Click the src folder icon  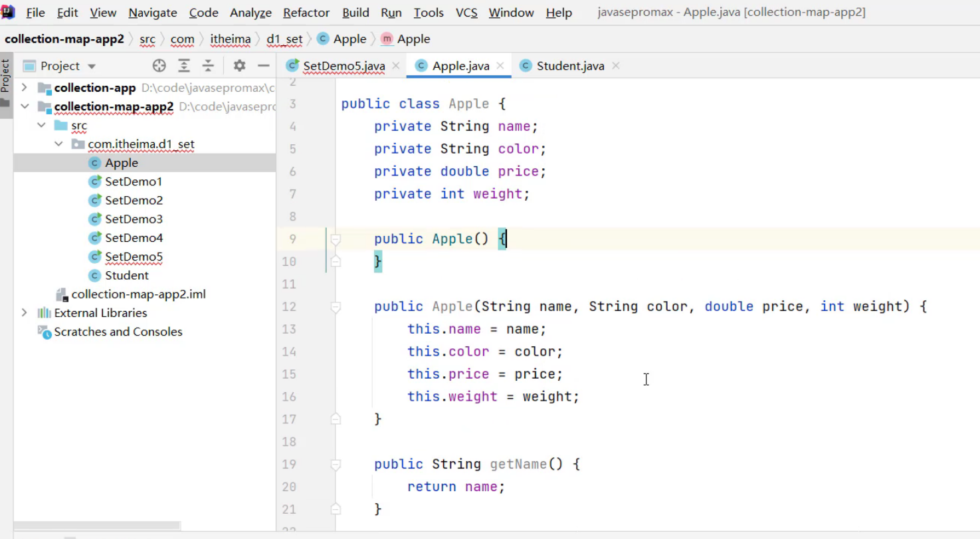pyautogui.click(x=61, y=126)
